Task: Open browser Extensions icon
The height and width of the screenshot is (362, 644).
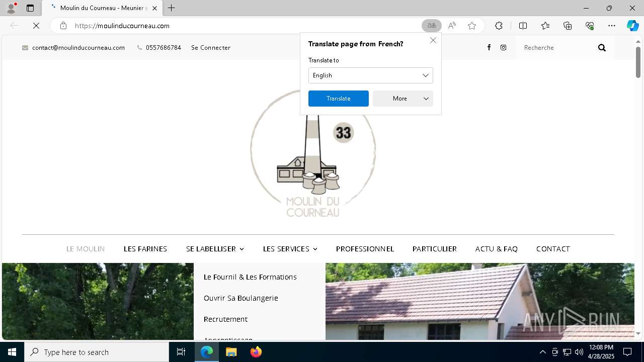Action: (499, 26)
